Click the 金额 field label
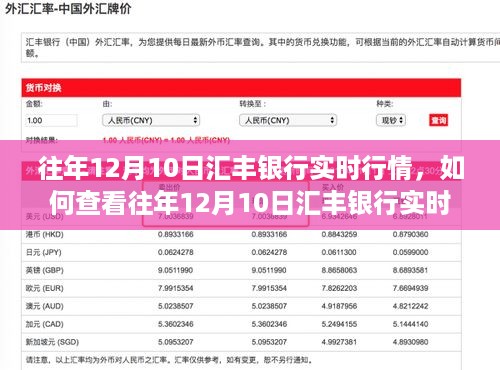The height and width of the screenshot is (370, 500). 34,104
